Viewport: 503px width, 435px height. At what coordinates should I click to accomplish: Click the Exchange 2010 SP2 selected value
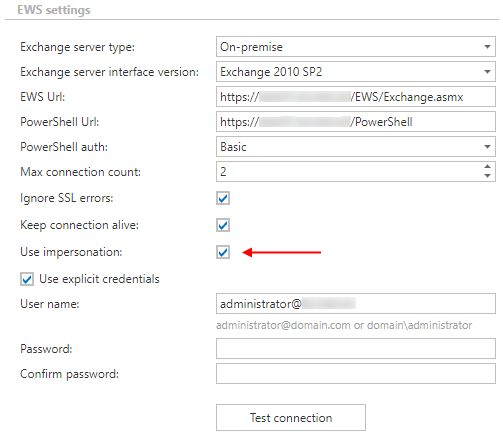pos(271,72)
